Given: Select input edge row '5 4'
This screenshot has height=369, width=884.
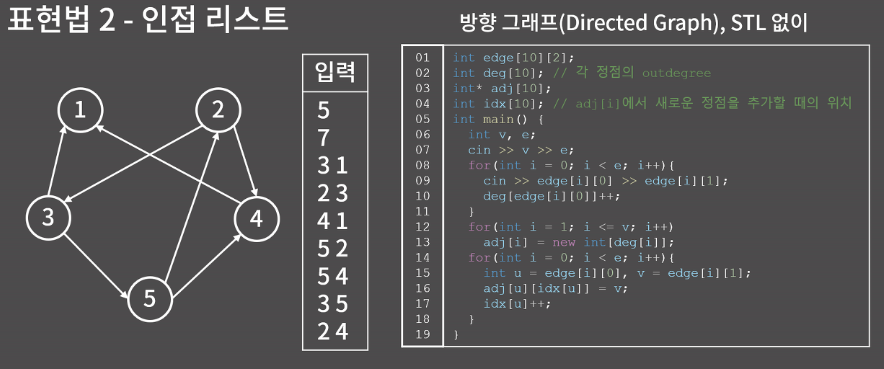Looking at the screenshot, I should pyautogui.click(x=333, y=276).
